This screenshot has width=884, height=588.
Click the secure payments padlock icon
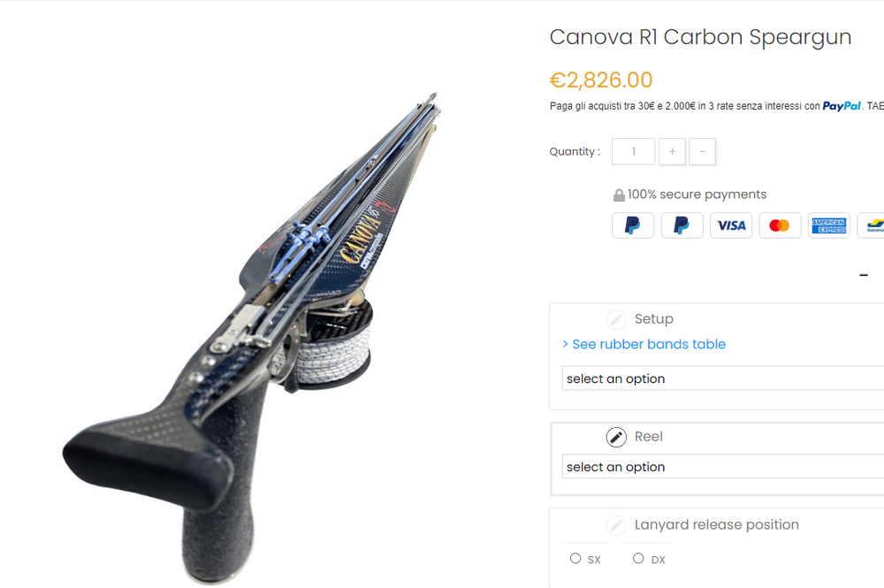619,195
